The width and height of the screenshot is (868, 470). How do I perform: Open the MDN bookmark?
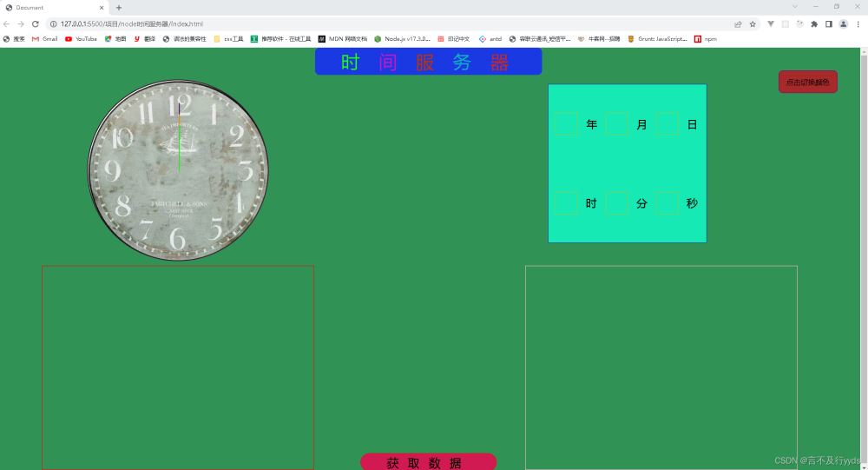(x=343, y=39)
